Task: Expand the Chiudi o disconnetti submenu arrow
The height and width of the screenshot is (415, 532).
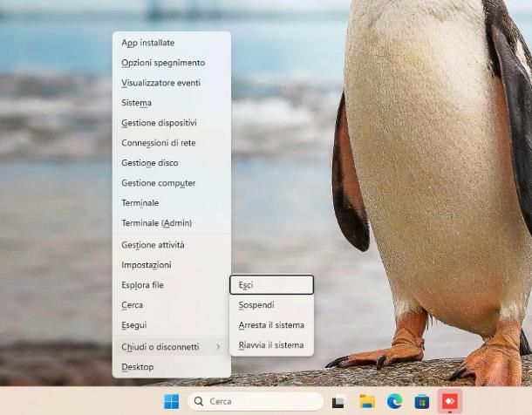Action: 218,347
